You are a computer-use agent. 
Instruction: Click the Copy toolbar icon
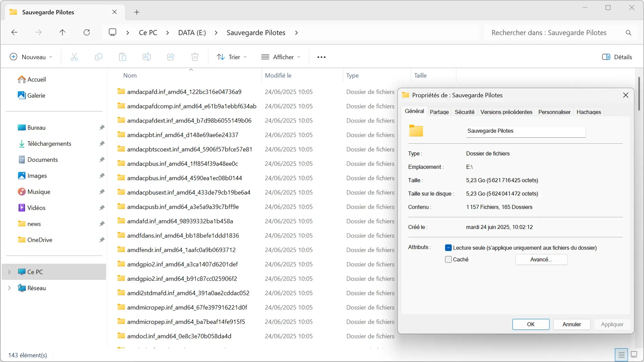pos(98,57)
